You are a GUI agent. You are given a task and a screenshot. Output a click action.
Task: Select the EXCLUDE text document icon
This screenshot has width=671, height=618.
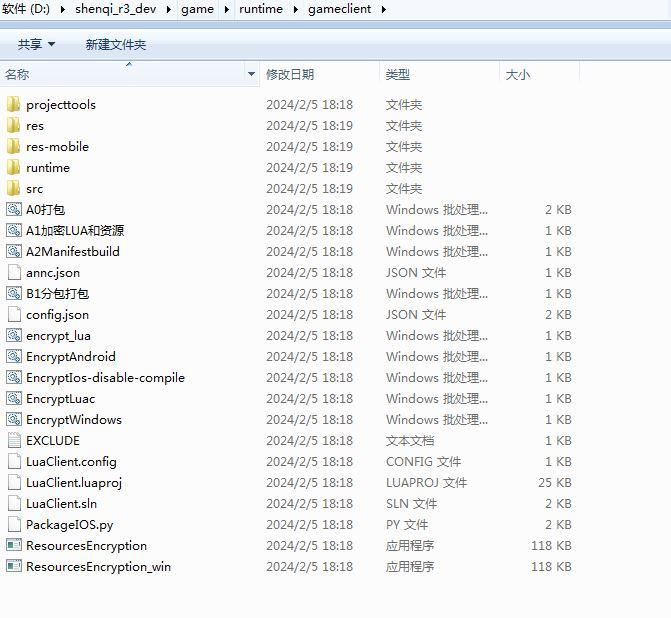point(13,440)
